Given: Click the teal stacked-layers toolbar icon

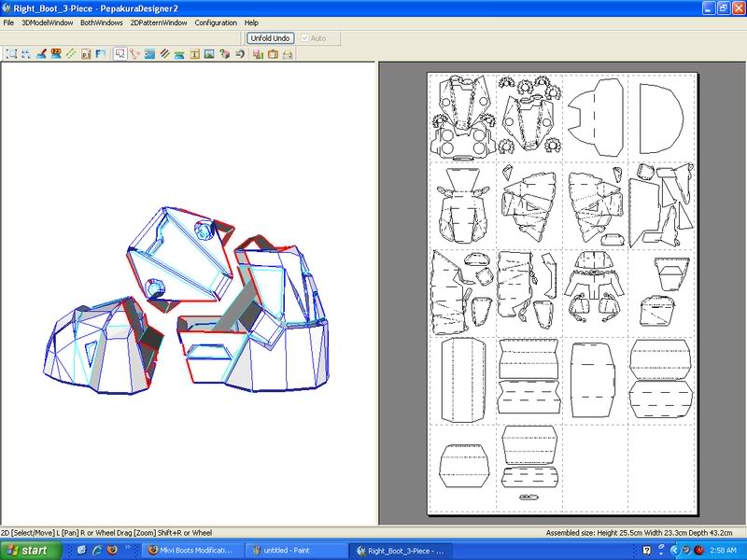Looking at the screenshot, I should pos(179,54).
